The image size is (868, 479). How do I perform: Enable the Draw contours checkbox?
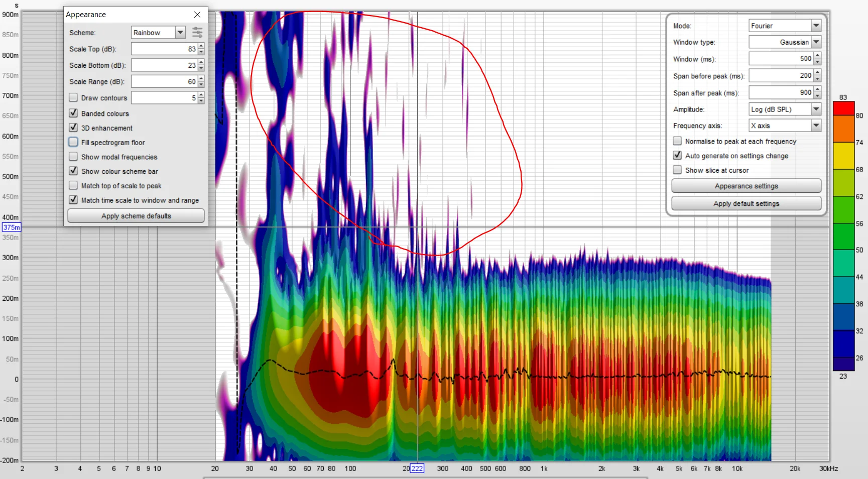(x=73, y=98)
